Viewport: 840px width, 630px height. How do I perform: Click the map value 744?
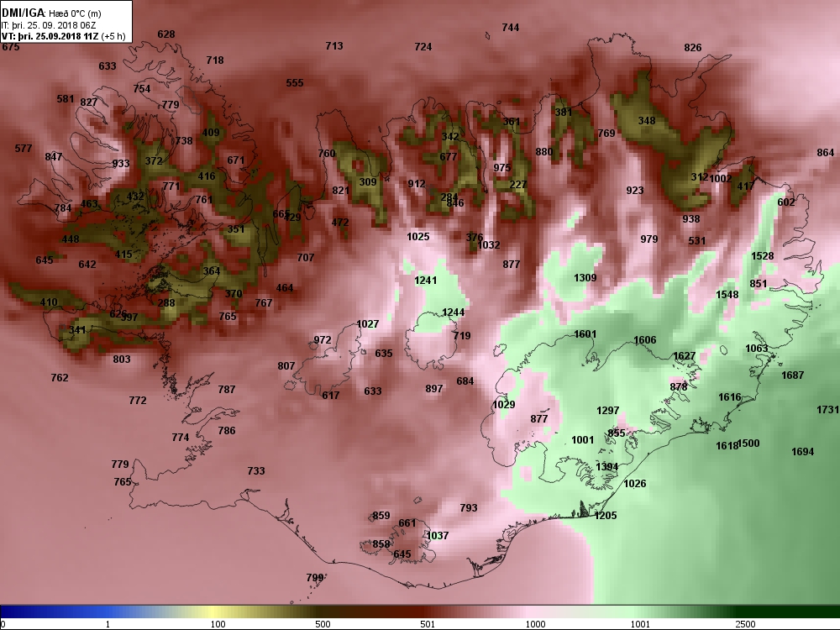pyautogui.click(x=511, y=28)
